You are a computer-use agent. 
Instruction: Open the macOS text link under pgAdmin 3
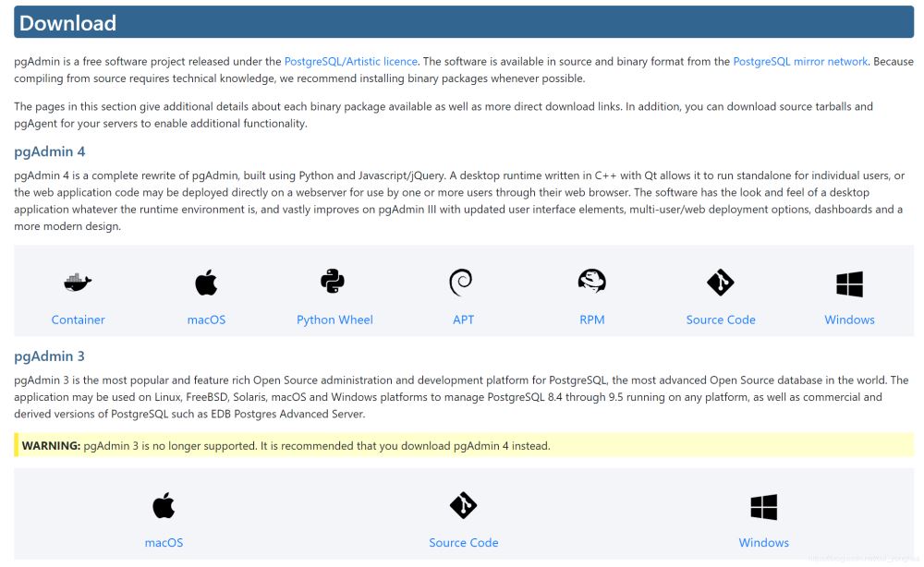[164, 543]
